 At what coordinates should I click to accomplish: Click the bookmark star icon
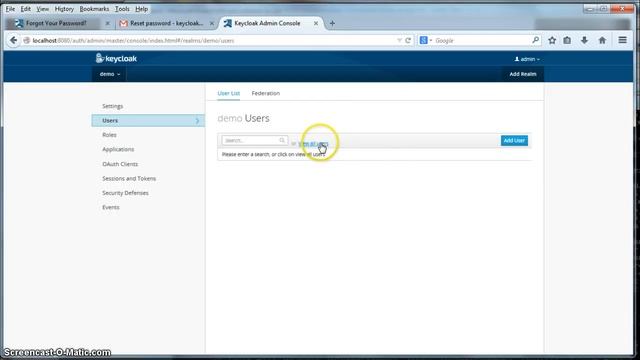click(552, 40)
